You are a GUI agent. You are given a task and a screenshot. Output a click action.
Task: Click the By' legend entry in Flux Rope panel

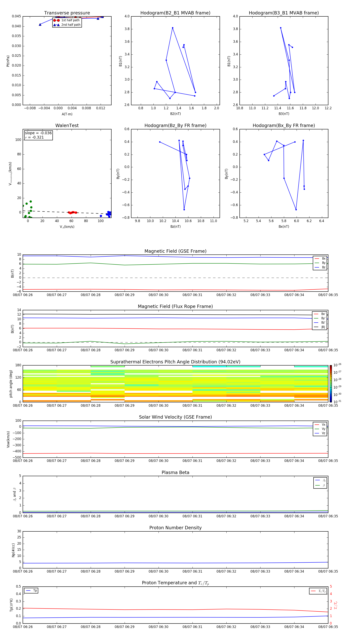pos(320,318)
